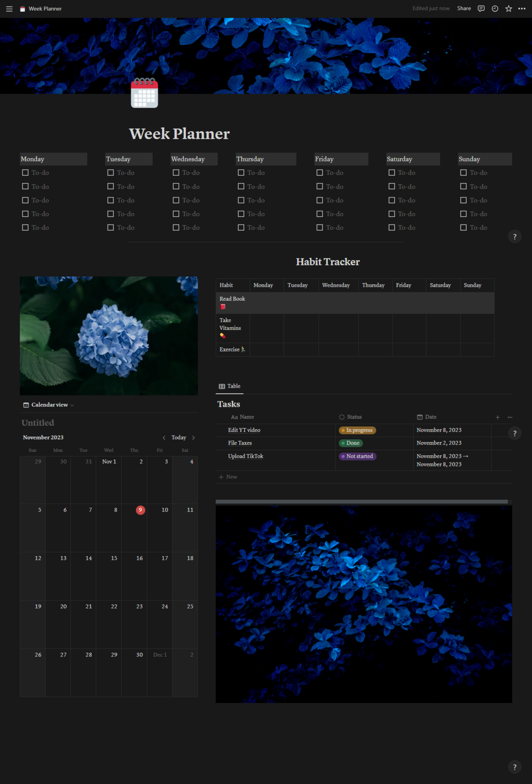532x784 pixels.
Task: Click the dark blue flowers image
Action: click(x=364, y=604)
